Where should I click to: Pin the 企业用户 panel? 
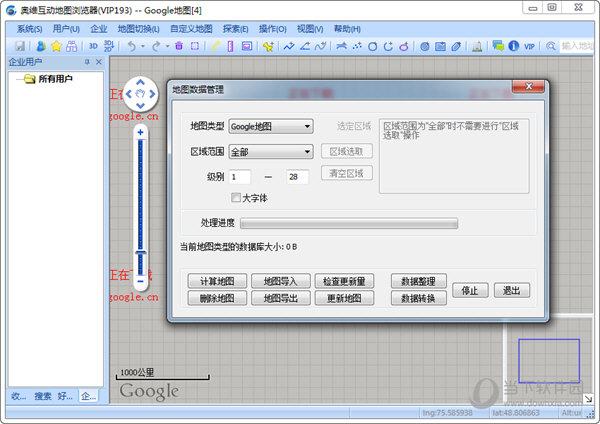pyautogui.click(x=87, y=62)
